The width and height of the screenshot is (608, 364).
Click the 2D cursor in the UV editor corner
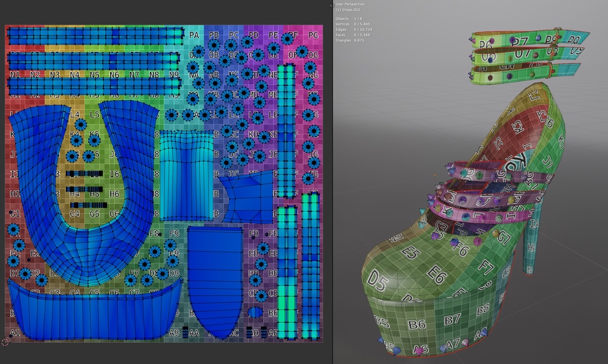(x=5, y=342)
